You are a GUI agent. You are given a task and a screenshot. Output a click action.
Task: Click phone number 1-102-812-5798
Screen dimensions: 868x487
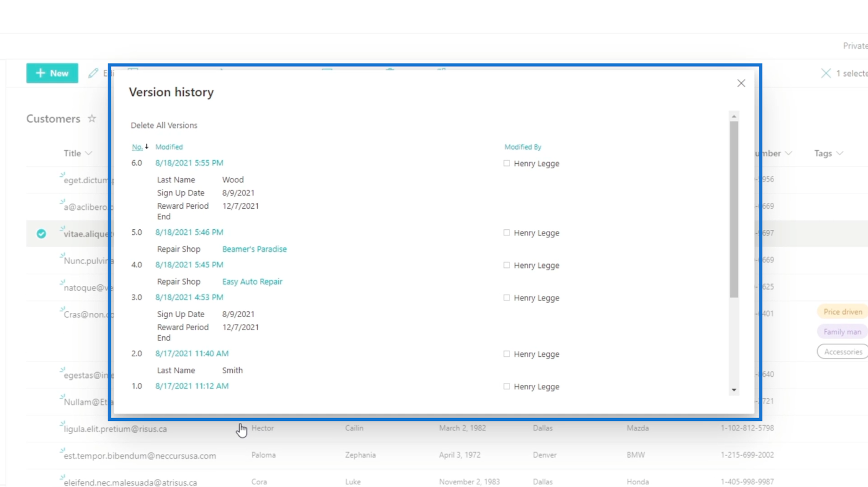tap(747, 428)
